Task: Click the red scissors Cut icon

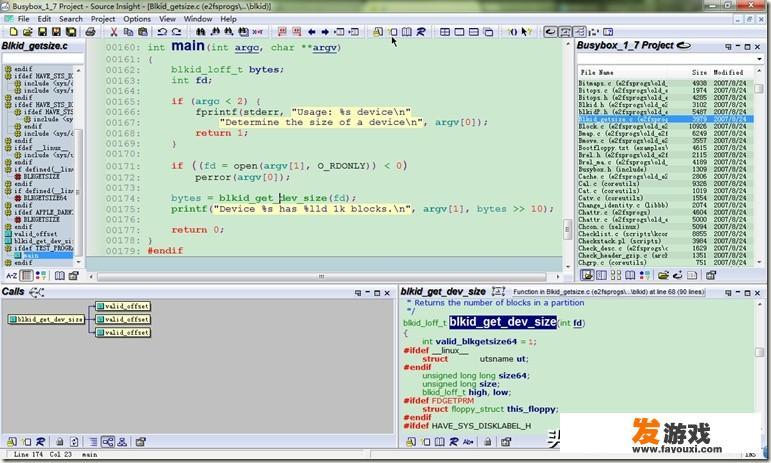Action: pos(114,32)
